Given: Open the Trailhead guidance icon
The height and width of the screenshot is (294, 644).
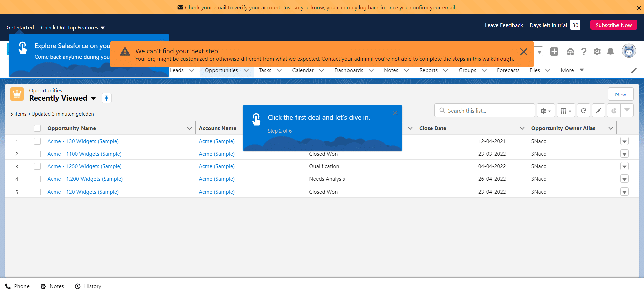Looking at the screenshot, I should (x=570, y=51).
